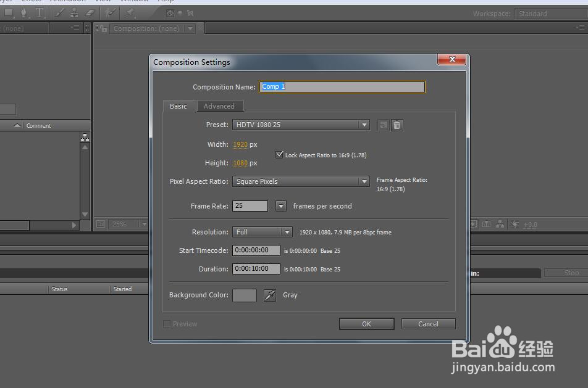Select the Roto Brush tool
The image size is (588, 388).
(x=110, y=13)
